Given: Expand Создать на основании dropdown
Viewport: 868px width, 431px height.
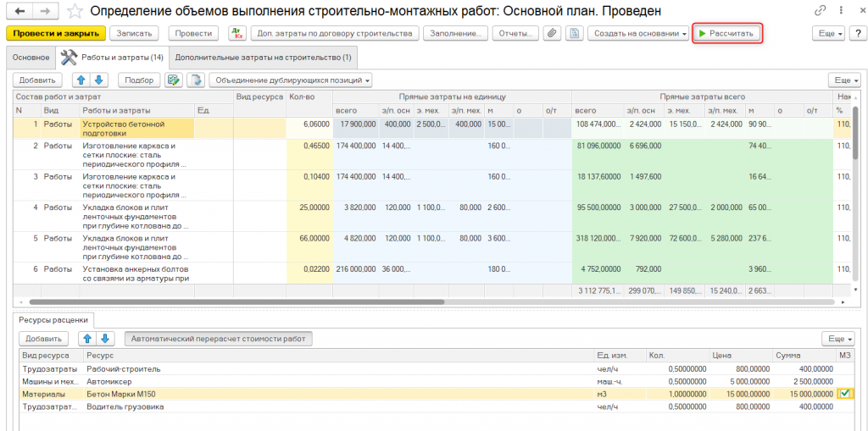Looking at the screenshot, I should pyautogui.click(x=639, y=33).
